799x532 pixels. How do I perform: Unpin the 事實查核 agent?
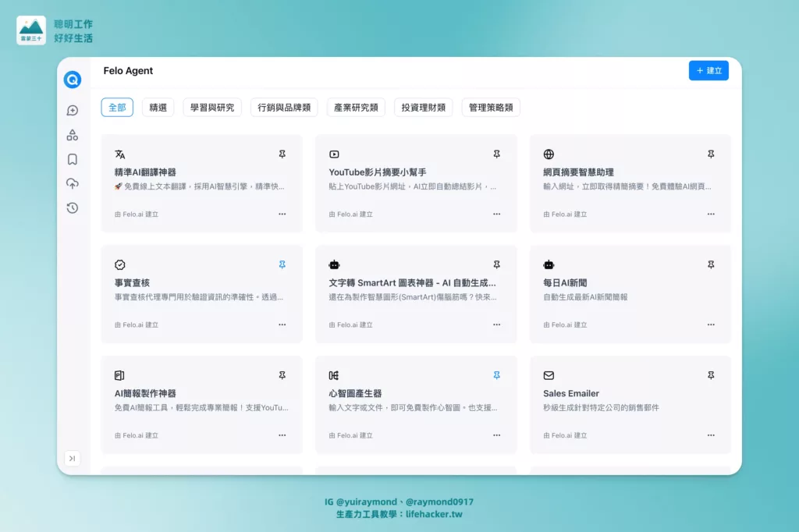click(x=282, y=264)
